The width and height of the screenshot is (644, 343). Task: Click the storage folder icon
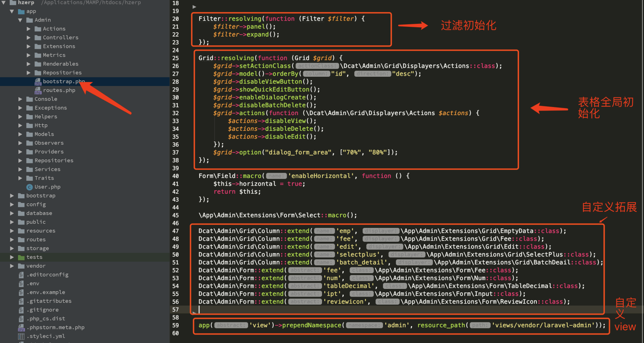pos(21,248)
